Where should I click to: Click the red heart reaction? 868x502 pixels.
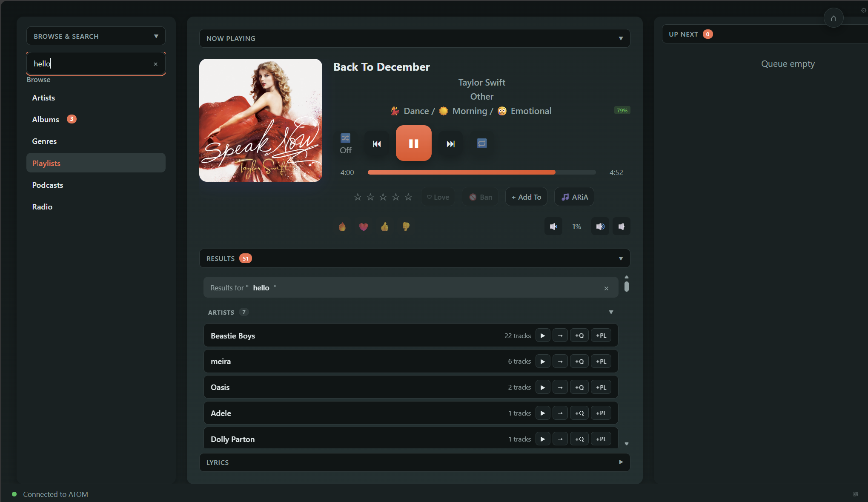(x=363, y=227)
